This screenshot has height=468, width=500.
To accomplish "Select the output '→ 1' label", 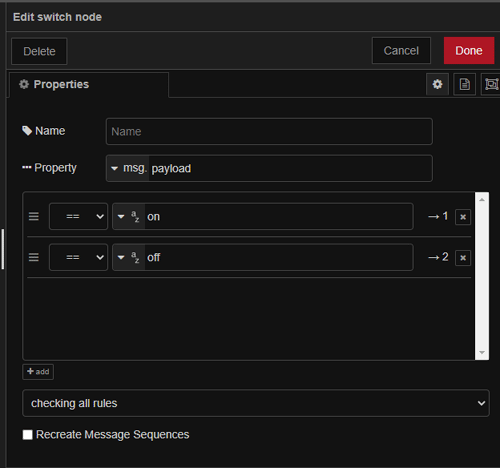I will 438,216.
